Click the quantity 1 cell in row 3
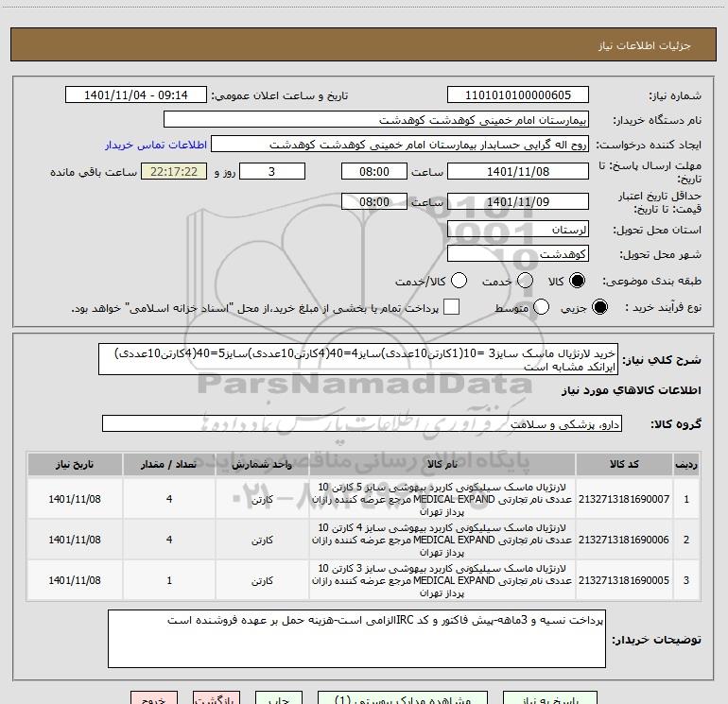728x704 pixels. [169, 580]
